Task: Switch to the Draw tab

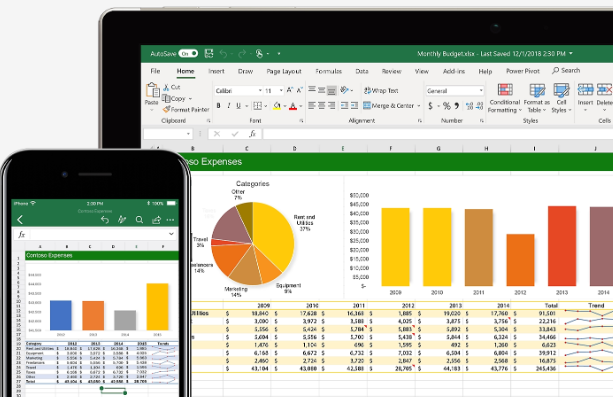Action: tap(245, 71)
